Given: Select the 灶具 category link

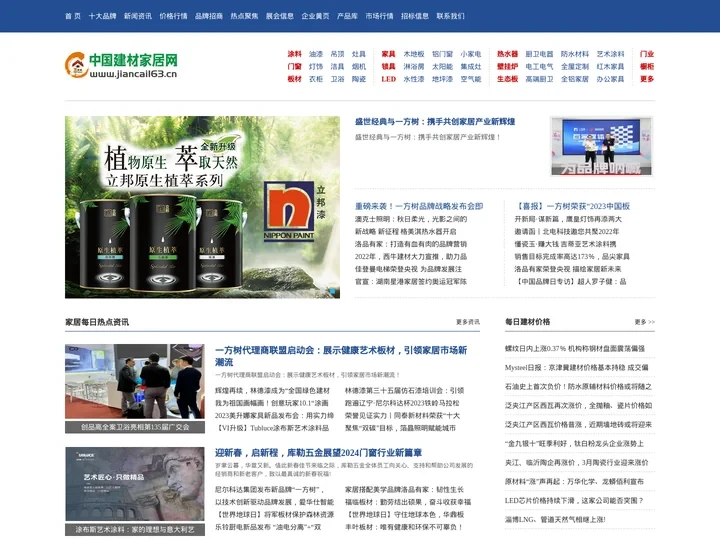Looking at the screenshot, I should [359, 54].
